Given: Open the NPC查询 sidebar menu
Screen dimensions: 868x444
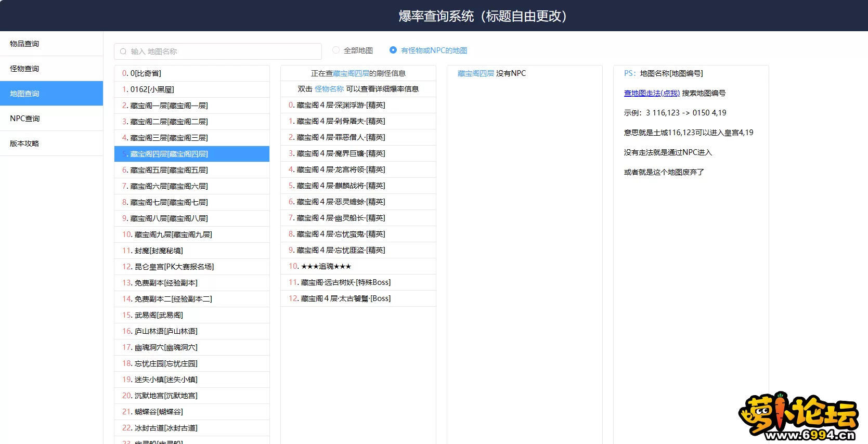Looking at the screenshot, I should (x=51, y=119).
